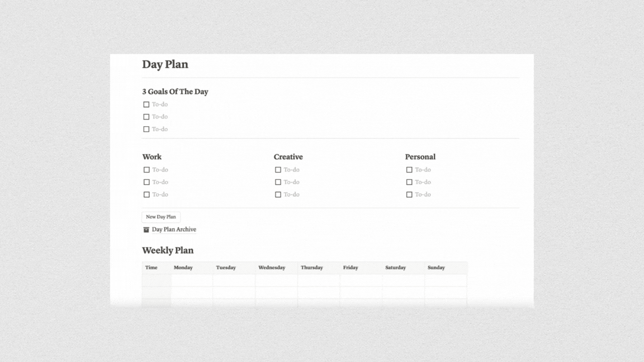Check second goal of the day to-do
Image resolution: width=644 pixels, height=362 pixels.
pyautogui.click(x=146, y=117)
